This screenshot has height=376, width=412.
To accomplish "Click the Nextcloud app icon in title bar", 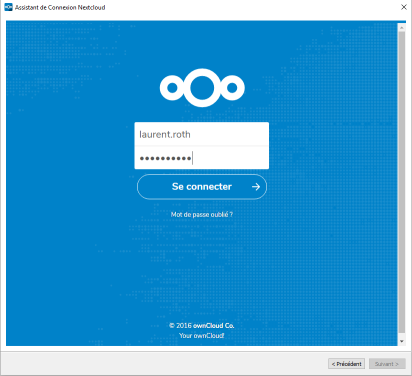I will [x=8, y=7].
